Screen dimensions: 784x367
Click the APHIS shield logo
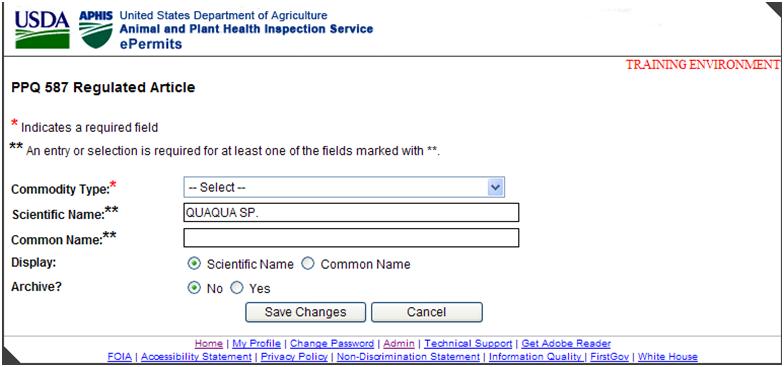[x=96, y=30]
